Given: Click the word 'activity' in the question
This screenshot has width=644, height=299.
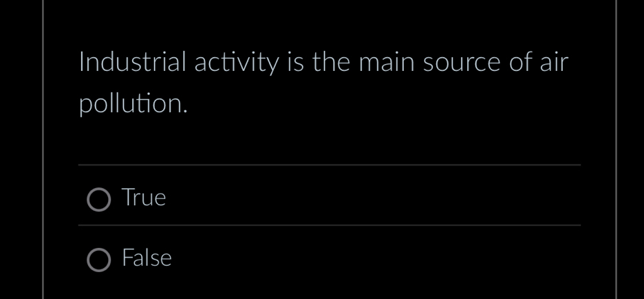Looking at the screenshot, I should click(237, 64).
